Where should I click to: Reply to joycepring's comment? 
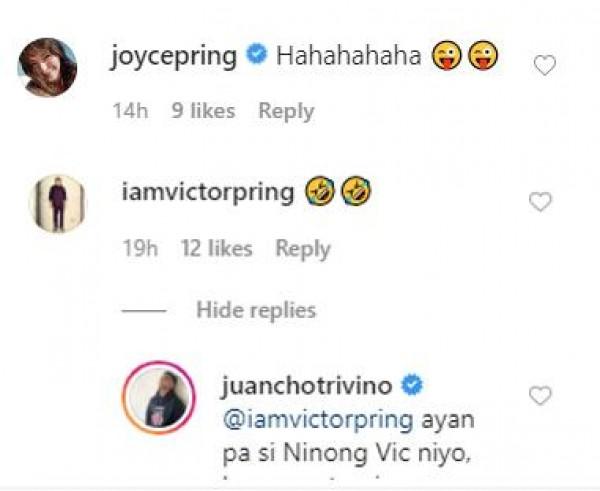[x=286, y=111]
